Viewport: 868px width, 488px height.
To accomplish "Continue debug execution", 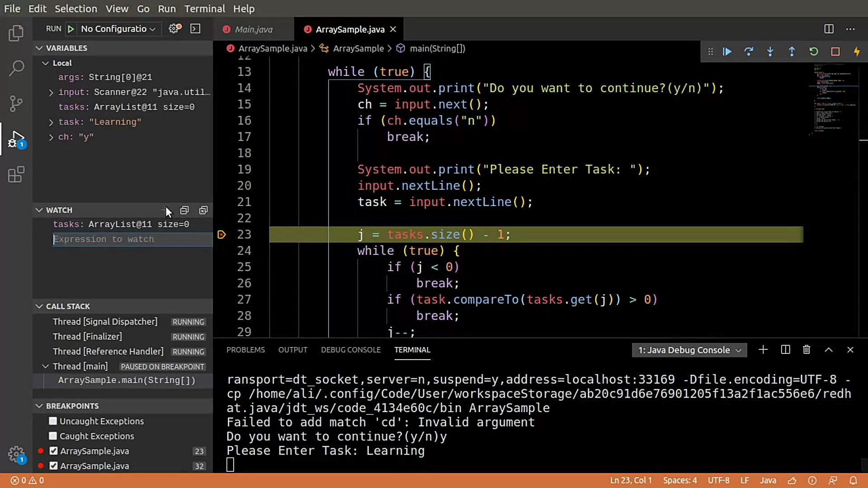I will [x=727, y=52].
